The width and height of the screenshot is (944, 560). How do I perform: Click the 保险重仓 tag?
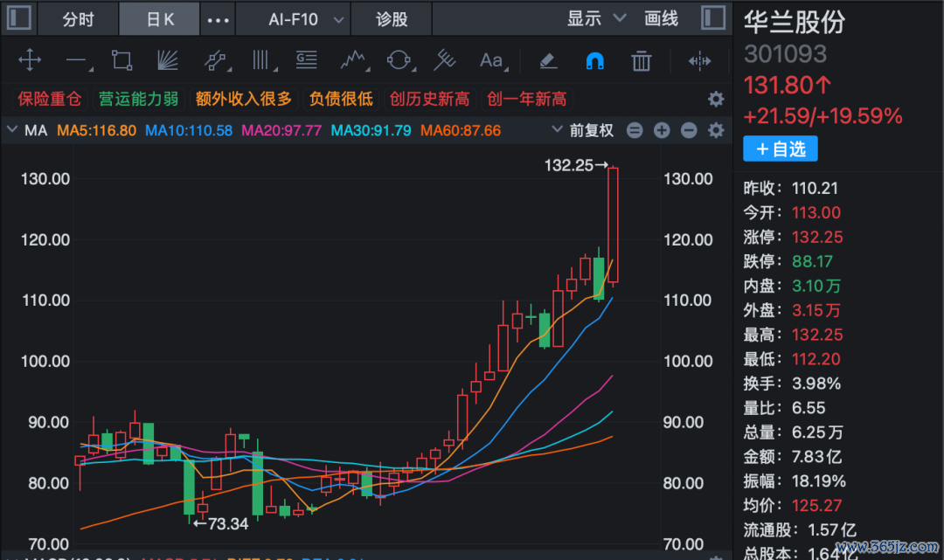point(49,99)
